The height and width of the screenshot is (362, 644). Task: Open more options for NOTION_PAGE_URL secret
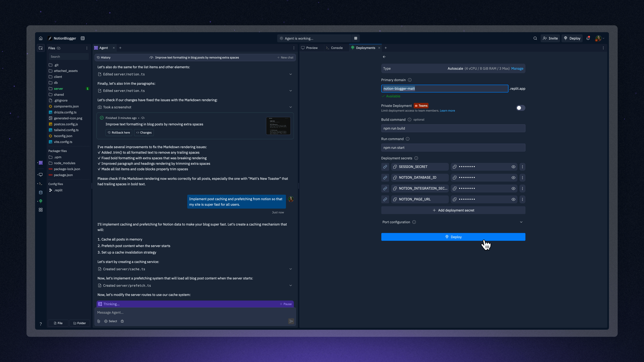522,199
